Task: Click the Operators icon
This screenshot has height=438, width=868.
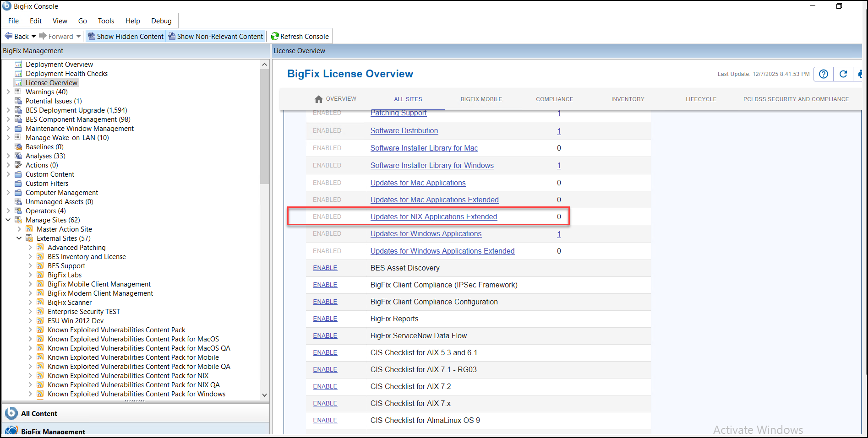Action: tap(18, 211)
